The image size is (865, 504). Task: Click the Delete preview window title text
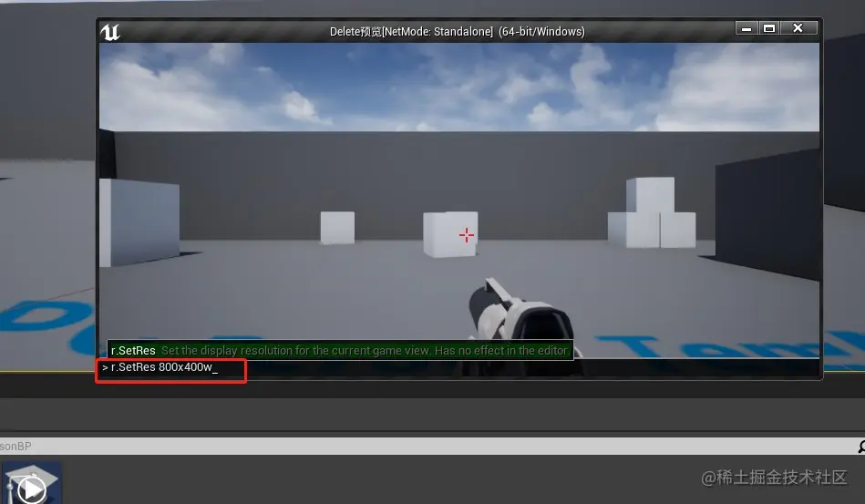tap(458, 31)
